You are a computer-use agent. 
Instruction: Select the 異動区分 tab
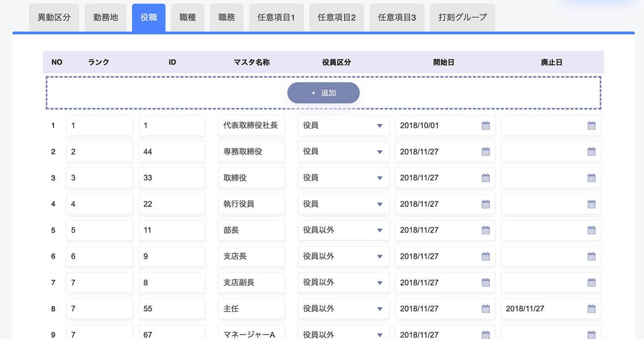click(54, 17)
